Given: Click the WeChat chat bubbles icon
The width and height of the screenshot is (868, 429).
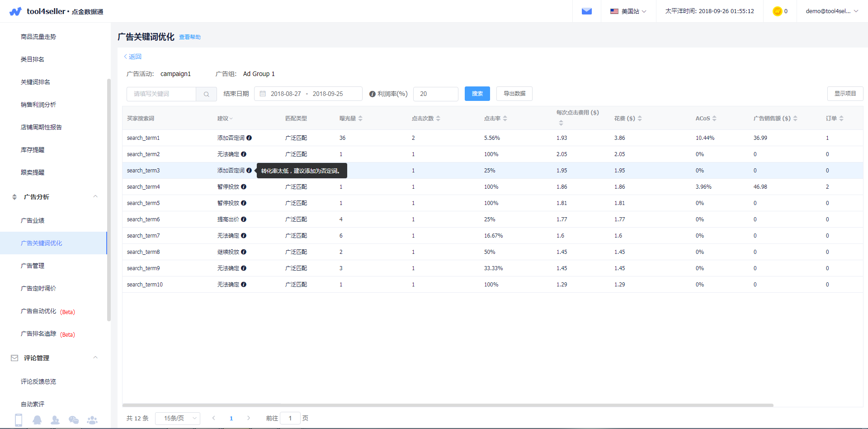Looking at the screenshot, I should (74, 420).
